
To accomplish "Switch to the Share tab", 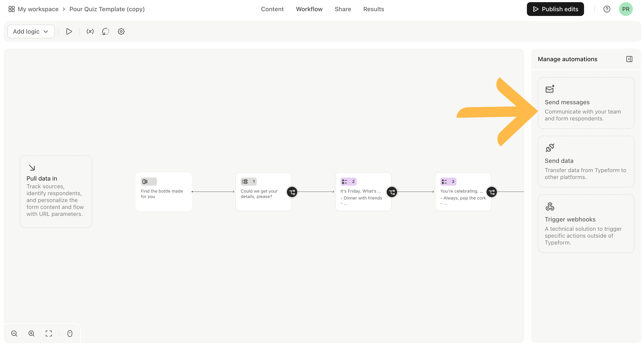I will click(343, 9).
